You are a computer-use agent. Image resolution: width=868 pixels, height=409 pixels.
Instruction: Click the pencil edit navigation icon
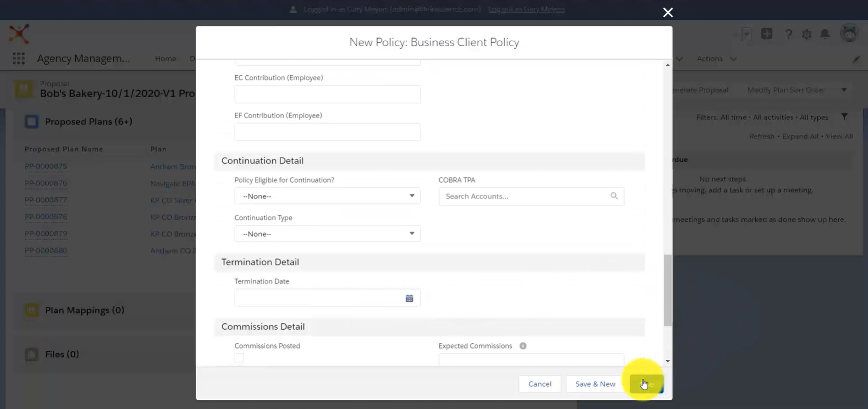(x=856, y=59)
